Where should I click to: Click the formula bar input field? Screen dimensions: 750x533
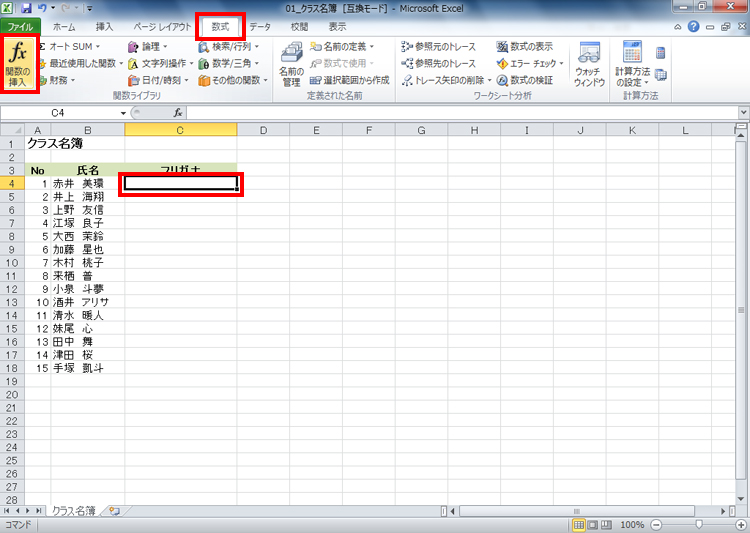pos(462,113)
